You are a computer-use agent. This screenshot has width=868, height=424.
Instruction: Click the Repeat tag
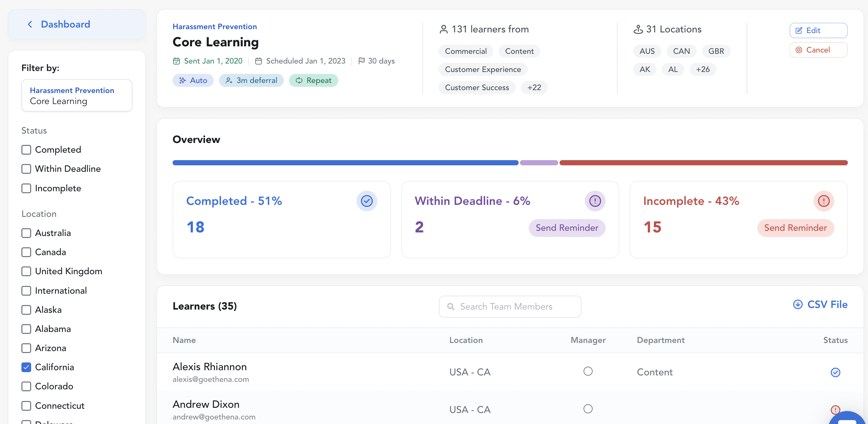coord(313,80)
